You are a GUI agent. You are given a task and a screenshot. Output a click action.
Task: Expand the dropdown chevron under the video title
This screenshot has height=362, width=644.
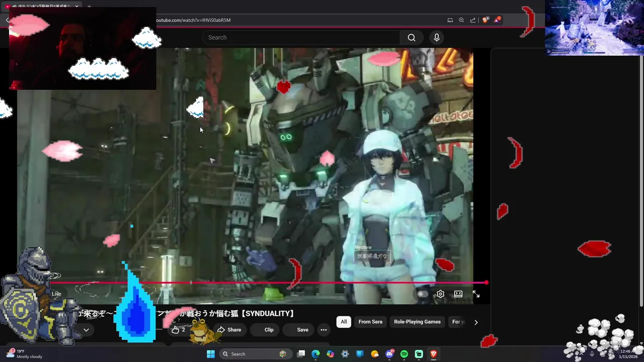tap(86, 330)
